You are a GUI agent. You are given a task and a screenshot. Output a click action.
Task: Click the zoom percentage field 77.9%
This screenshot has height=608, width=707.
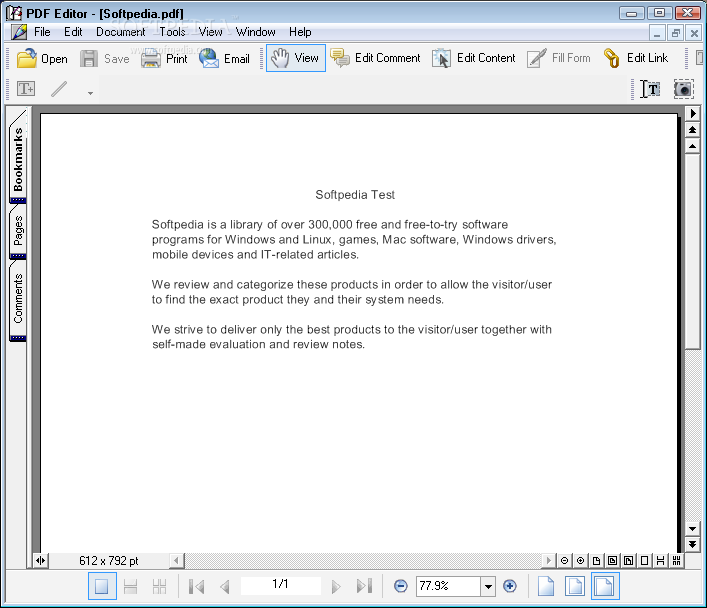448,586
